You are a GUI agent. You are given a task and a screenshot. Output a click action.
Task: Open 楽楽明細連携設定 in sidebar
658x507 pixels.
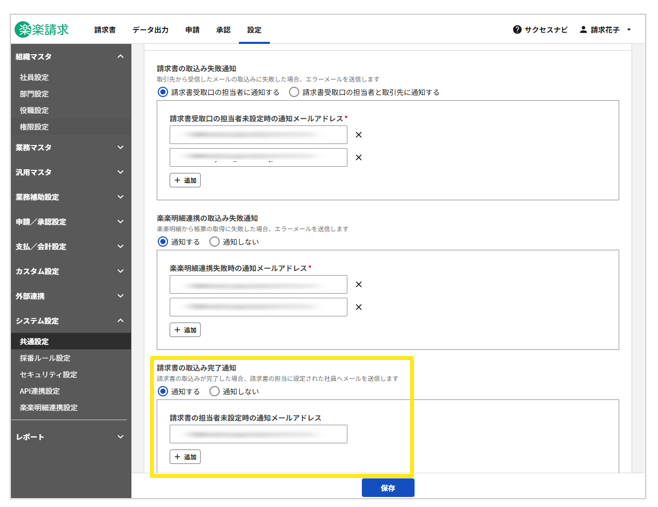coord(49,408)
